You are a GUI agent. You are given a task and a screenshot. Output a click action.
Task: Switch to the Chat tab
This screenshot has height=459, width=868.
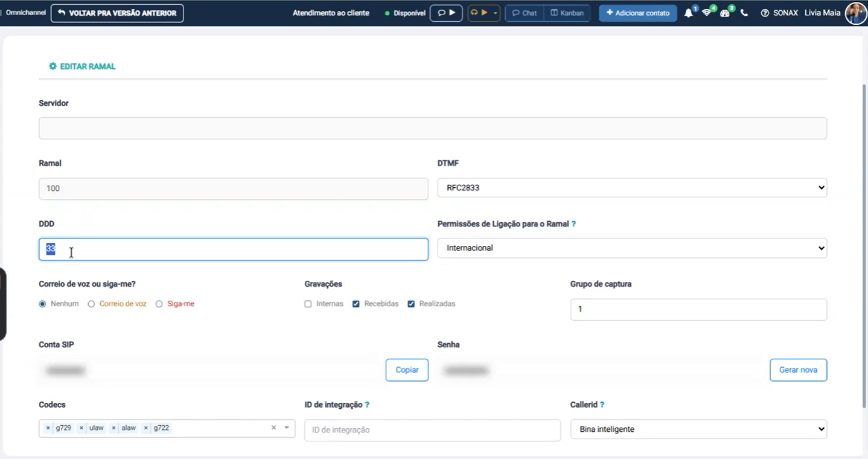(x=525, y=13)
